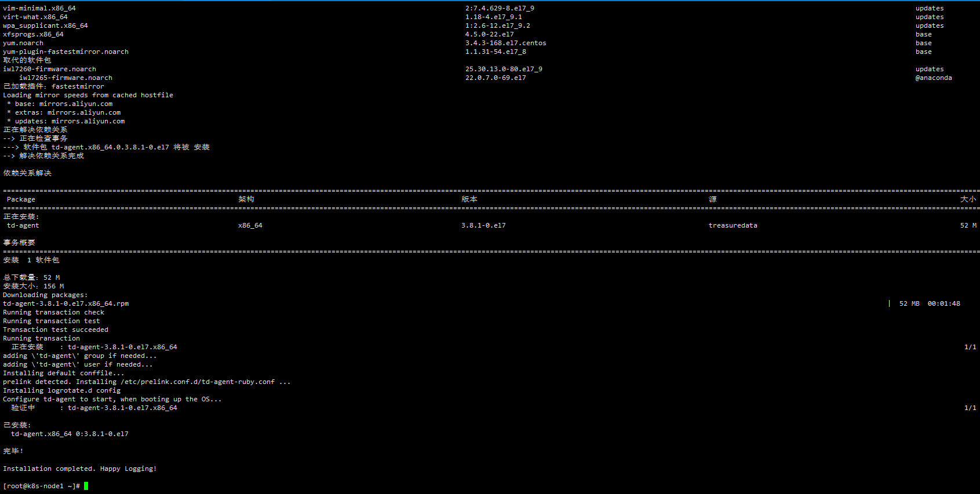The image size is (980, 494).
Task: Click 'Installation completed. Happy Logging!' line
Action: pos(80,469)
